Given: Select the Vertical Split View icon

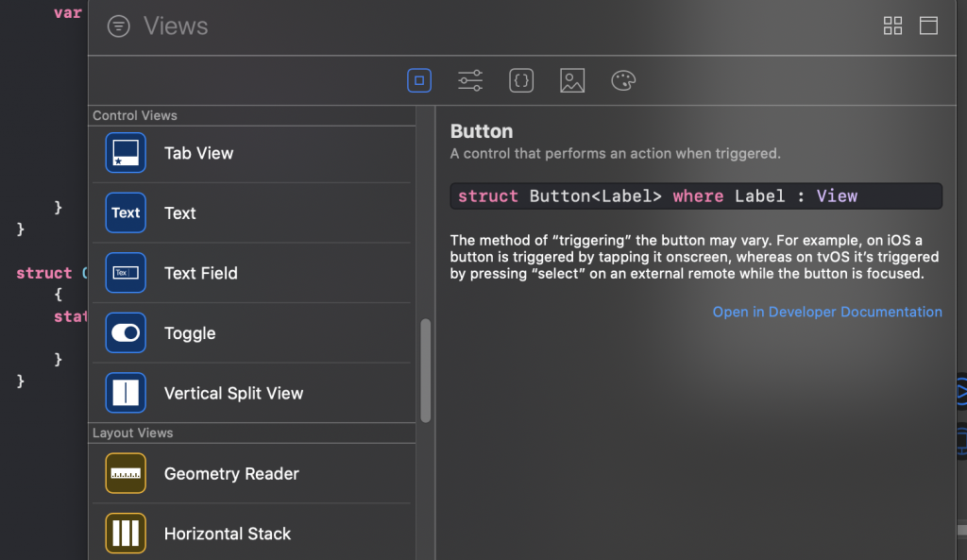Looking at the screenshot, I should coord(126,393).
